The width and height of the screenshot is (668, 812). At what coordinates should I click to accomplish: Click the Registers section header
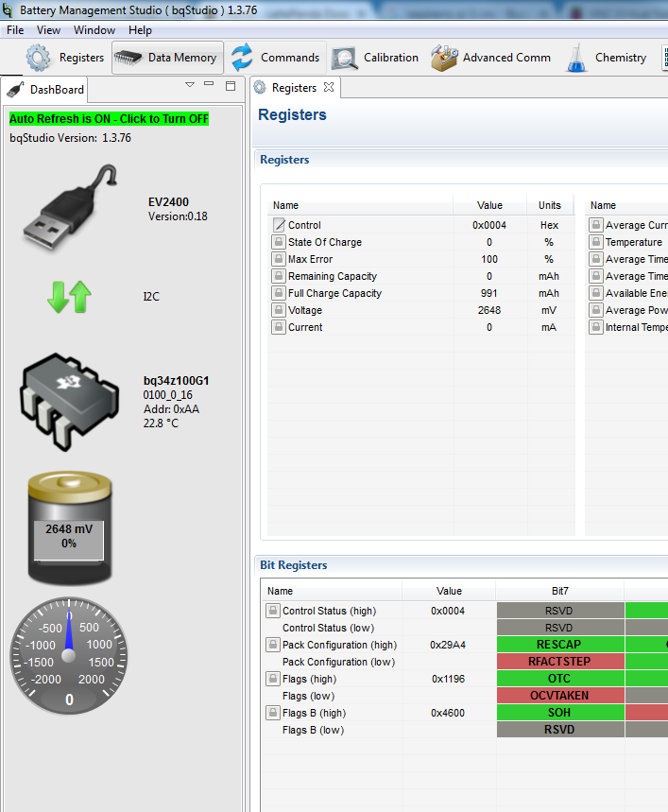pos(284,160)
